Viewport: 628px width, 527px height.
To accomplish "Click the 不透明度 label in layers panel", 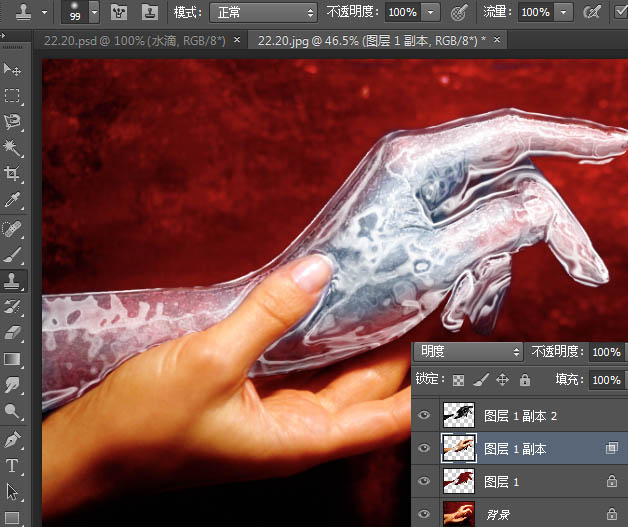I will click(x=556, y=352).
